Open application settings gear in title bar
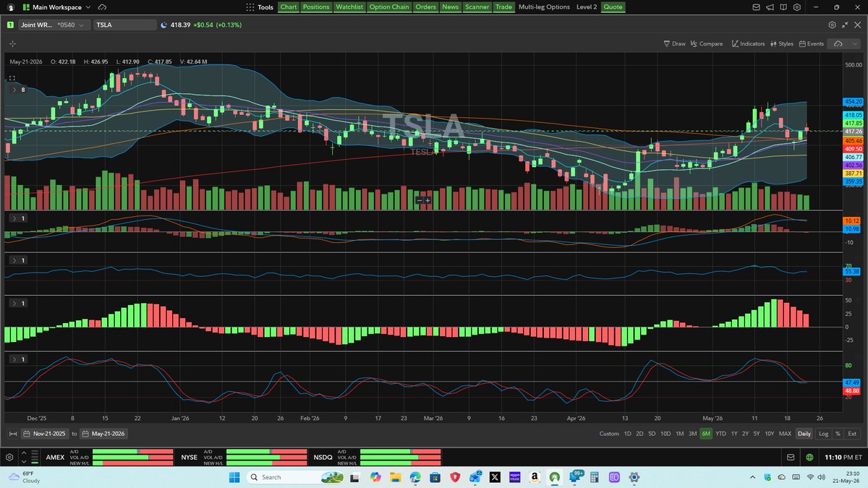 (796, 7)
